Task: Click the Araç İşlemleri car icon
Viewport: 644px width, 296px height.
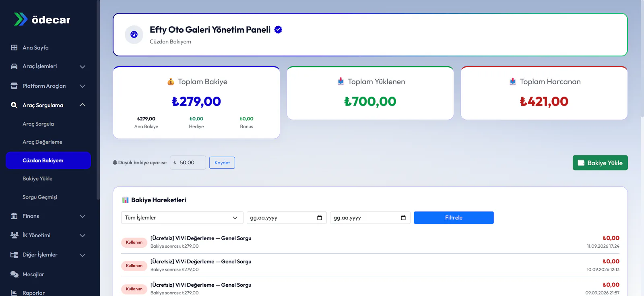Action: point(14,66)
